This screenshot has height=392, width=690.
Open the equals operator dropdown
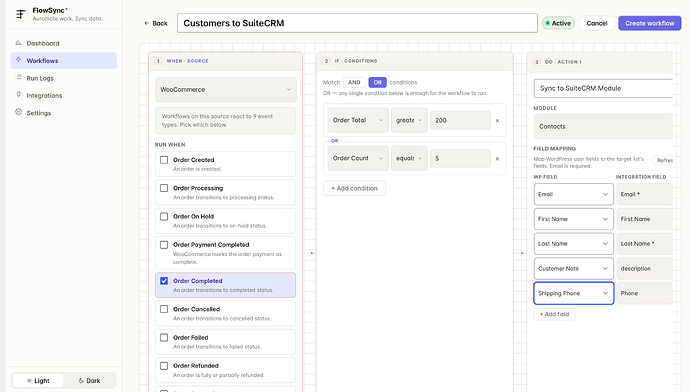coord(409,158)
